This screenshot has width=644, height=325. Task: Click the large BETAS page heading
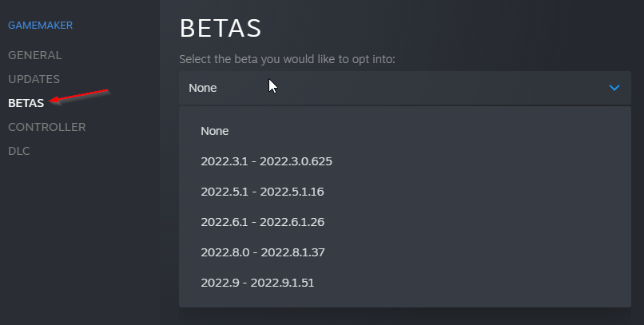221,29
